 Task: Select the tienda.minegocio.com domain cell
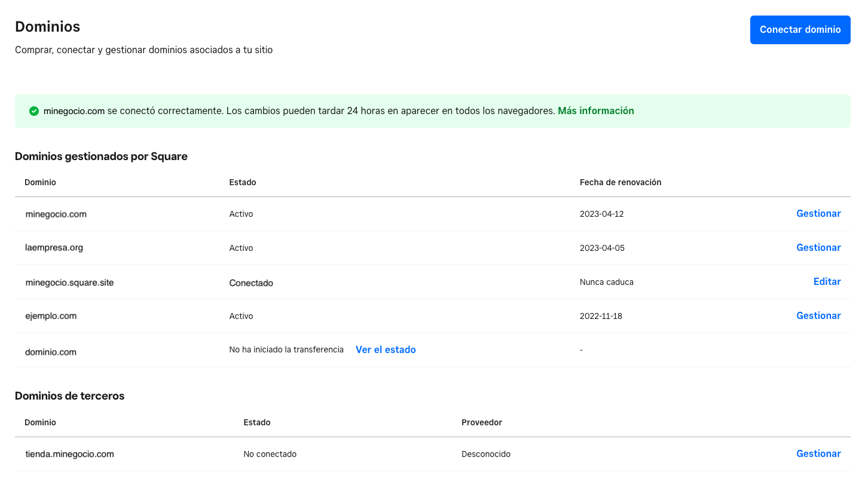69,454
